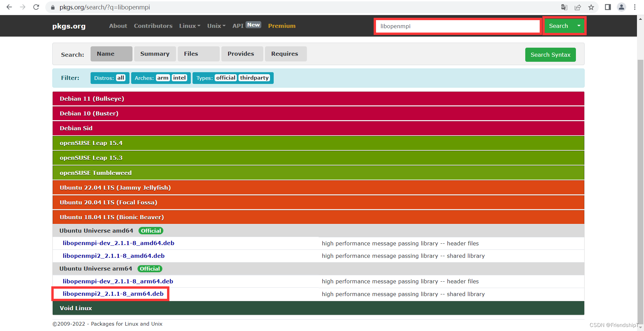Open libopenmpi-dev_2.1.1-8_arm64.deb package

[118, 281]
